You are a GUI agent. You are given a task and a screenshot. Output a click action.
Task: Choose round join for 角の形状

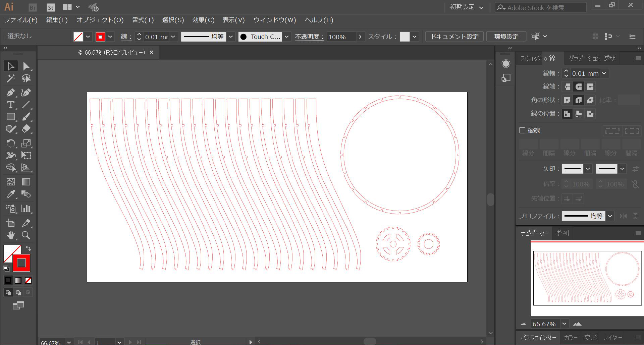tap(579, 100)
